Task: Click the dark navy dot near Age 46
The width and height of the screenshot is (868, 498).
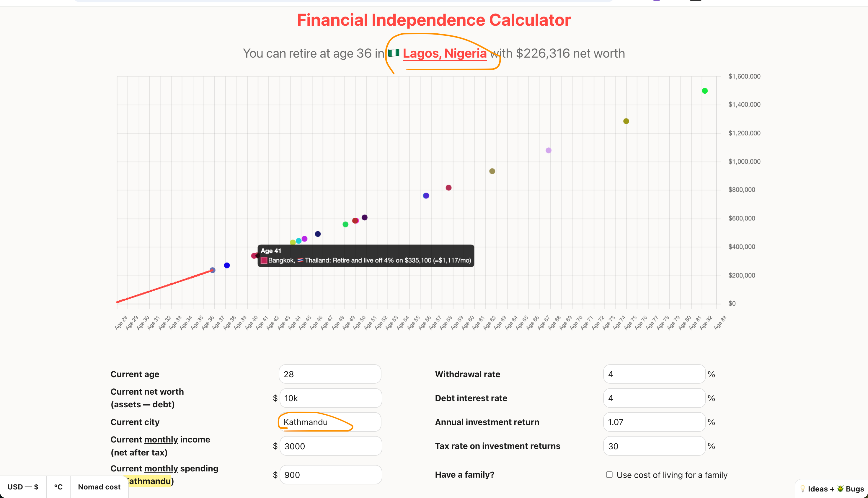Action: point(318,234)
